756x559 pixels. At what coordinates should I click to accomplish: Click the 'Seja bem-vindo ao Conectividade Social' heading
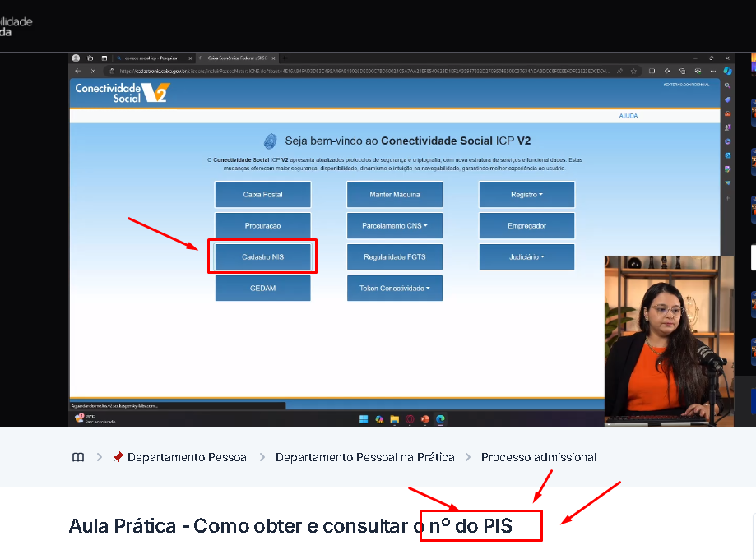(407, 141)
